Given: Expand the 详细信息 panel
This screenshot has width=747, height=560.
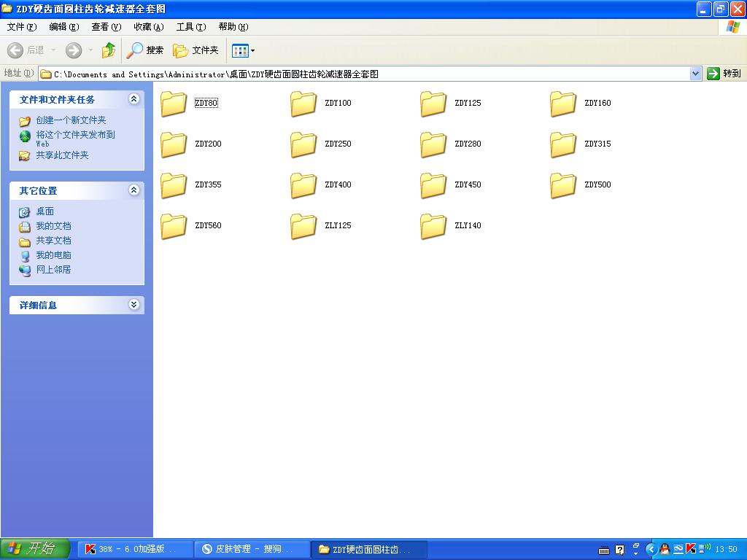Looking at the screenshot, I should coord(134,305).
